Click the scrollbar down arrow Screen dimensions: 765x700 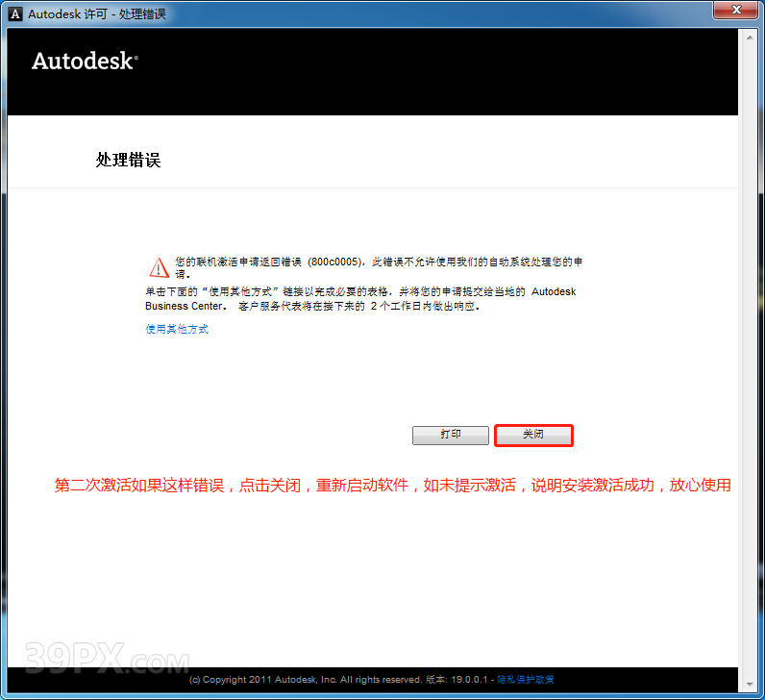click(x=750, y=685)
